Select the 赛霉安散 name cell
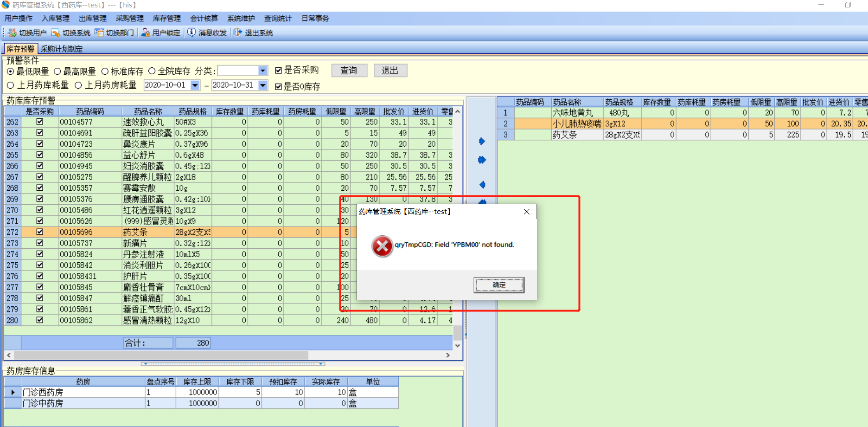 tap(148, 188)
